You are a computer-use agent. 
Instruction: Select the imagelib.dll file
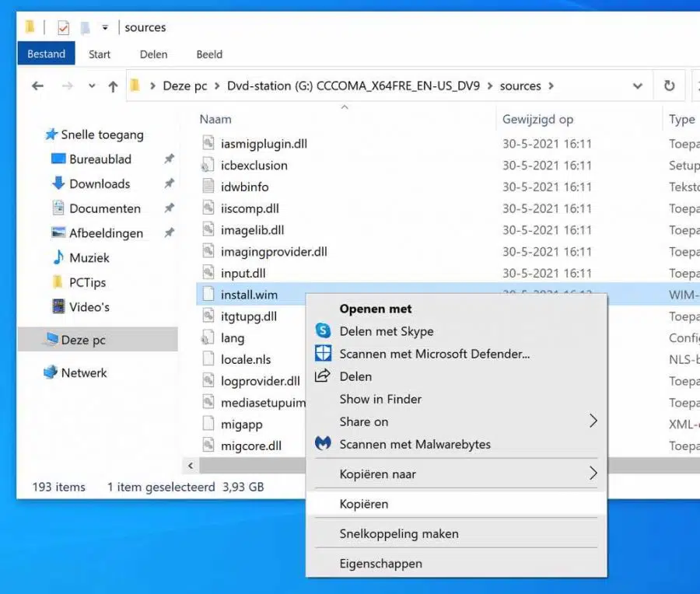tap(252, 230)
